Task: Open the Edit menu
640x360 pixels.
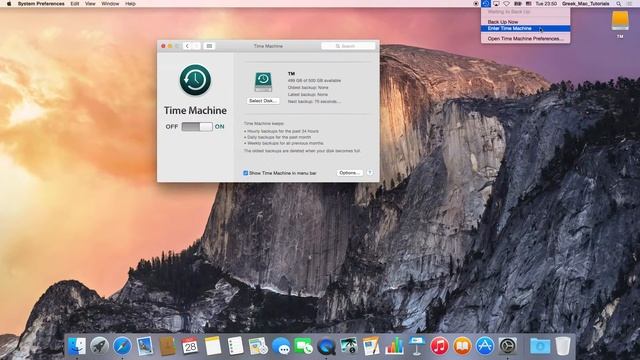Action: pos(75,4)
